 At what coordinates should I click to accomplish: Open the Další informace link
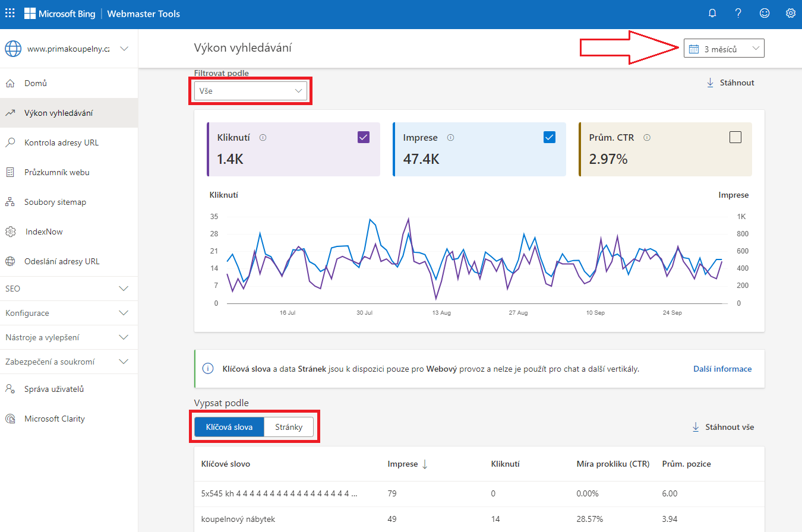722,369
